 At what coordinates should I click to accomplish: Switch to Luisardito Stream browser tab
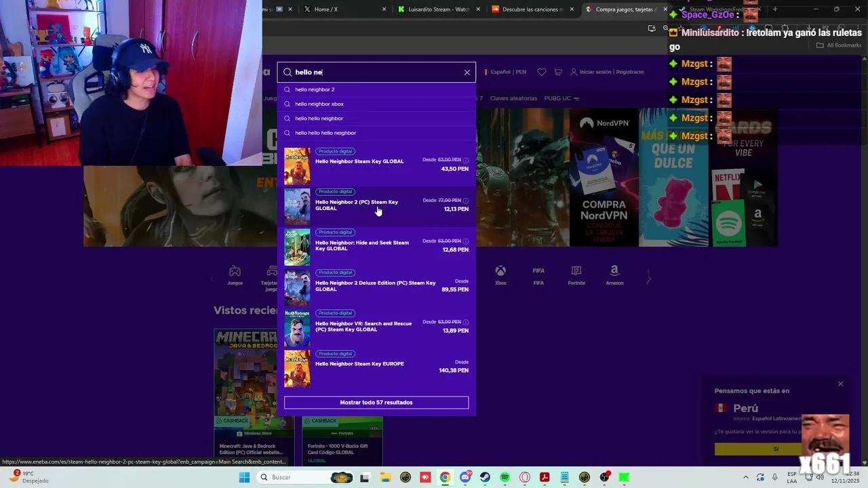(439, 9)
